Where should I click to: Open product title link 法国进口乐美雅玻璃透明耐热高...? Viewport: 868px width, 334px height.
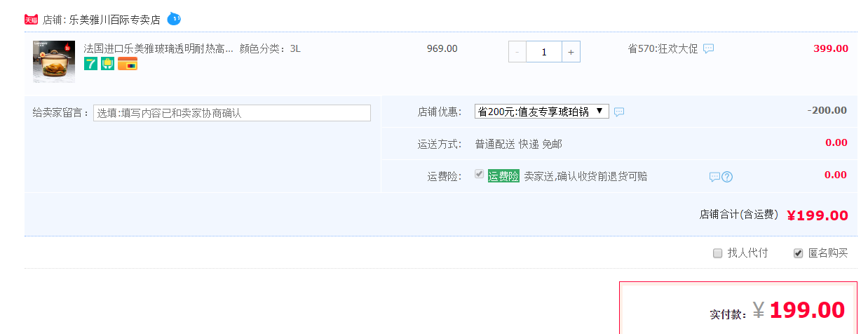pyautogui.click(x=158, y=48)
